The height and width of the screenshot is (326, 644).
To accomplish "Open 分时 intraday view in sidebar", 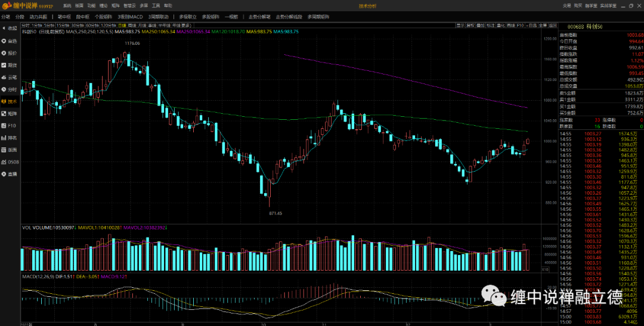I will tap(10, 89).
